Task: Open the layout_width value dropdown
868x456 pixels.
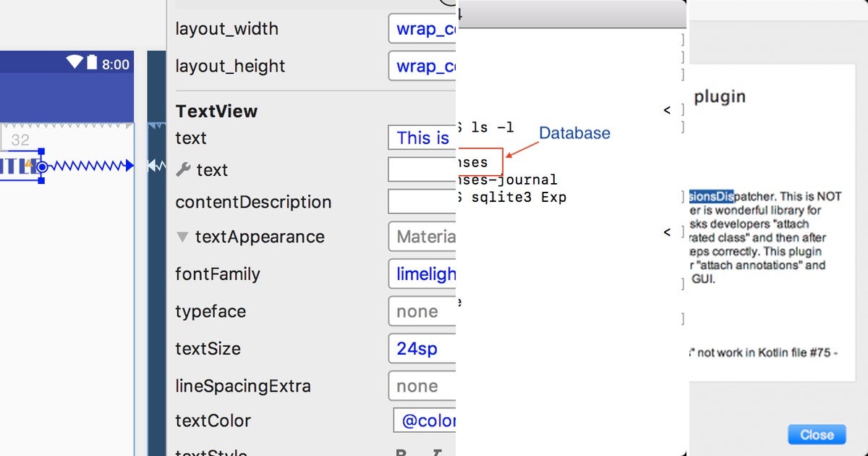Action: pyautogui.click(x=423, y=30)
